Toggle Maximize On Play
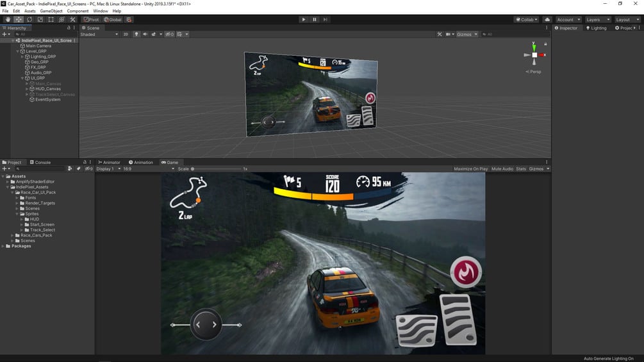 [471, 169]
